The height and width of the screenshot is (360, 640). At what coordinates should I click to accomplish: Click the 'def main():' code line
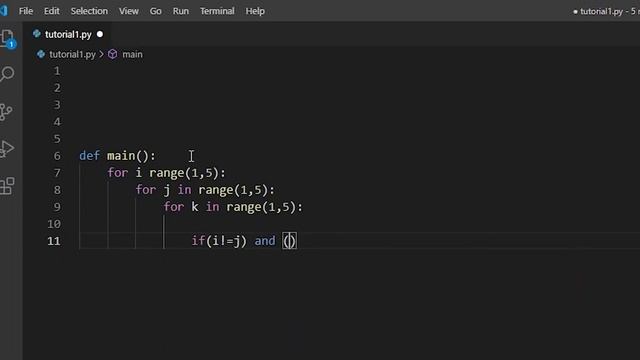point(117,156)
